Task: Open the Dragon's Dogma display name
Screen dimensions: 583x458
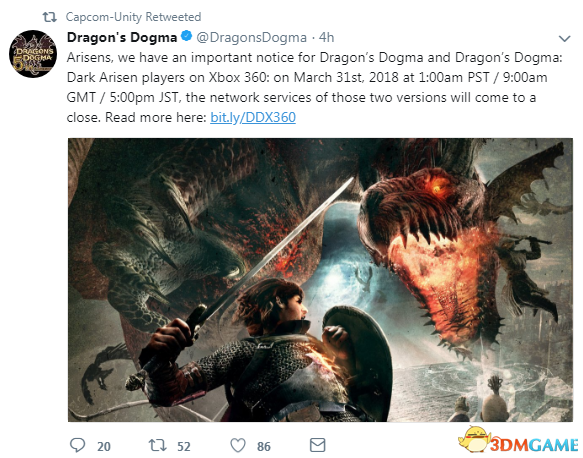Action: (x=122, y=37)
